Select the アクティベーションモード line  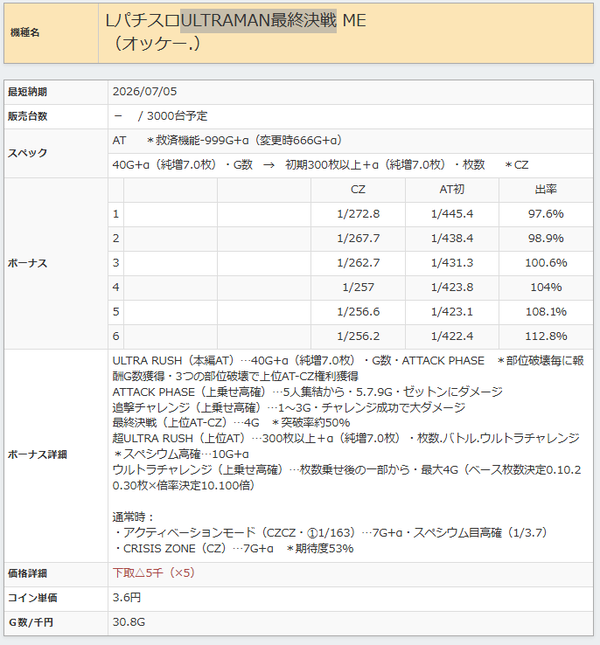point(331,533)
